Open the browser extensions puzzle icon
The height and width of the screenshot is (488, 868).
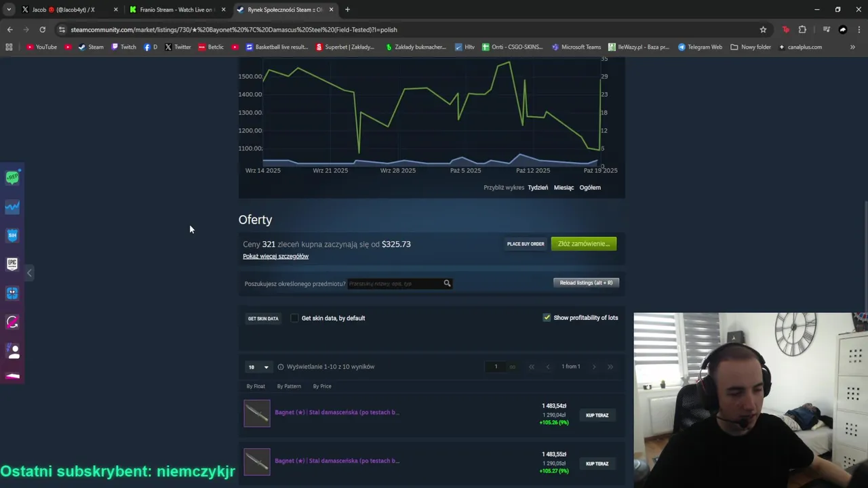point(802,30)
